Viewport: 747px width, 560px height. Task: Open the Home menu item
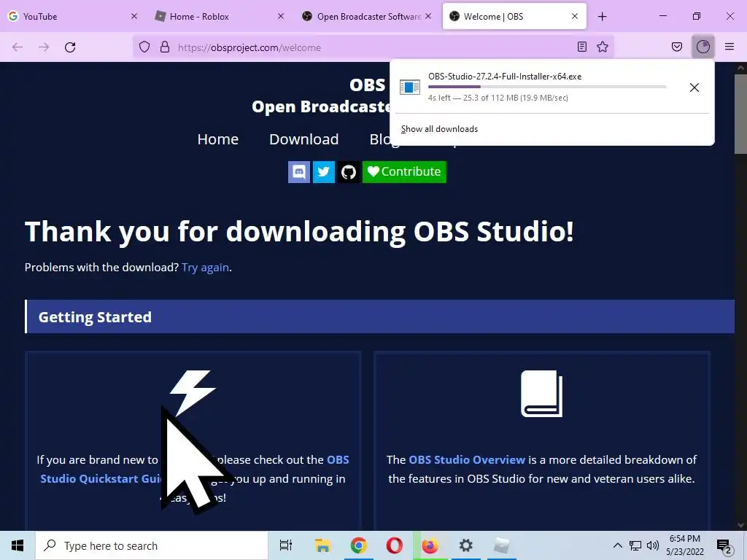(217, 139)
